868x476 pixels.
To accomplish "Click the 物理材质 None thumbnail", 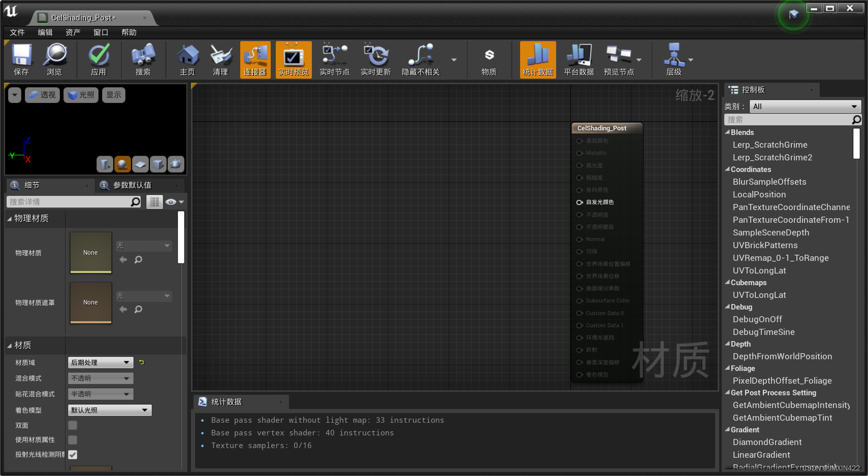I will tap(90, 252).
